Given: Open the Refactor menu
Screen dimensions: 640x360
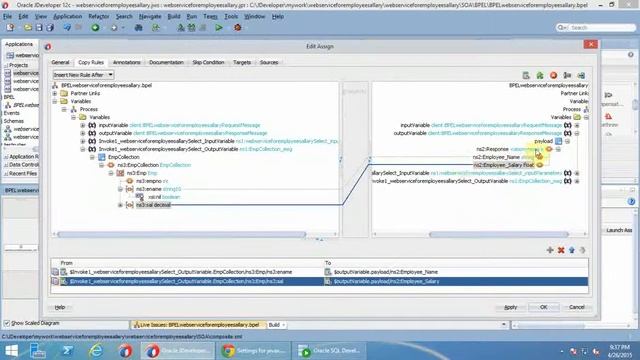Looking at the screenshot, I should click(x=99, y=16).
